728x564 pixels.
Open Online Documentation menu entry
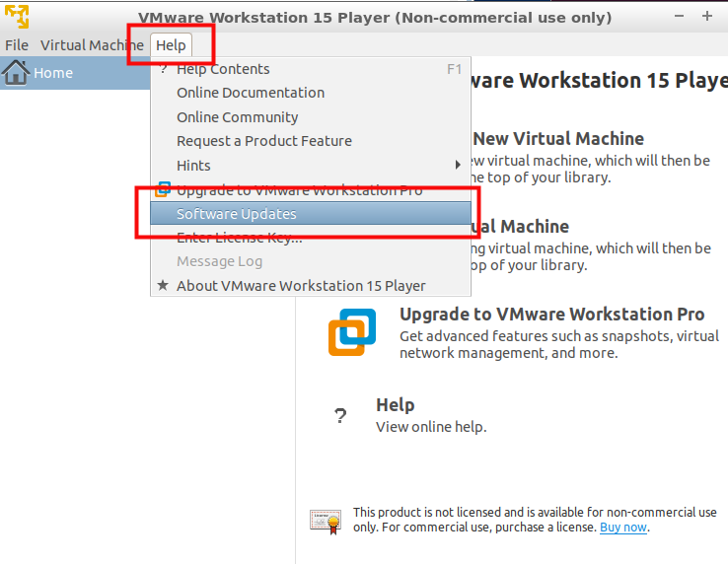[311, 93]
